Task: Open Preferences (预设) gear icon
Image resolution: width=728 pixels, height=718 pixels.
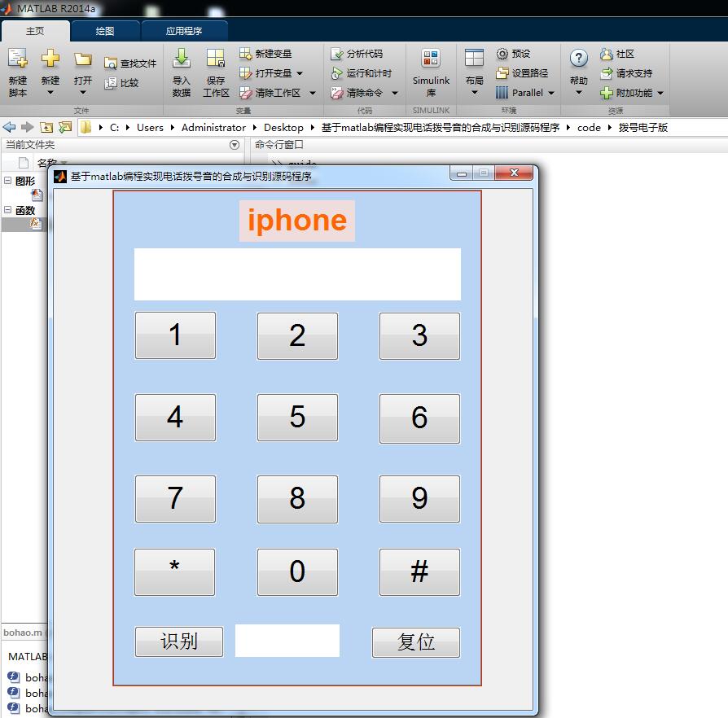Action: [502, 54]
